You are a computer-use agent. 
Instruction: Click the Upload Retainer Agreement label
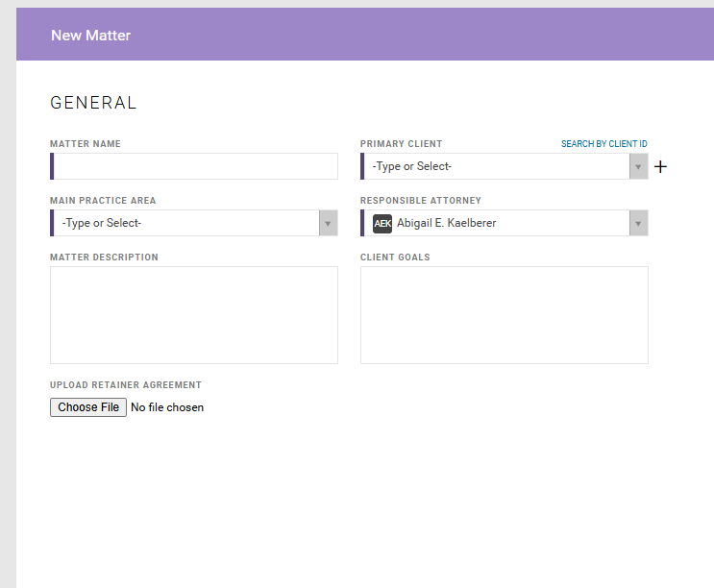click(x=126, y=385)
